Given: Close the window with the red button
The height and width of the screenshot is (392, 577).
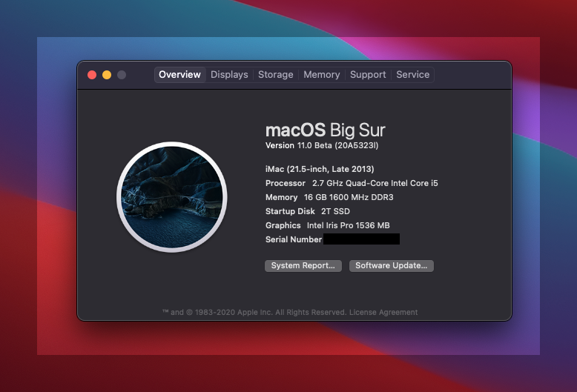Looking at the screenshot, I should coord(92,75).
